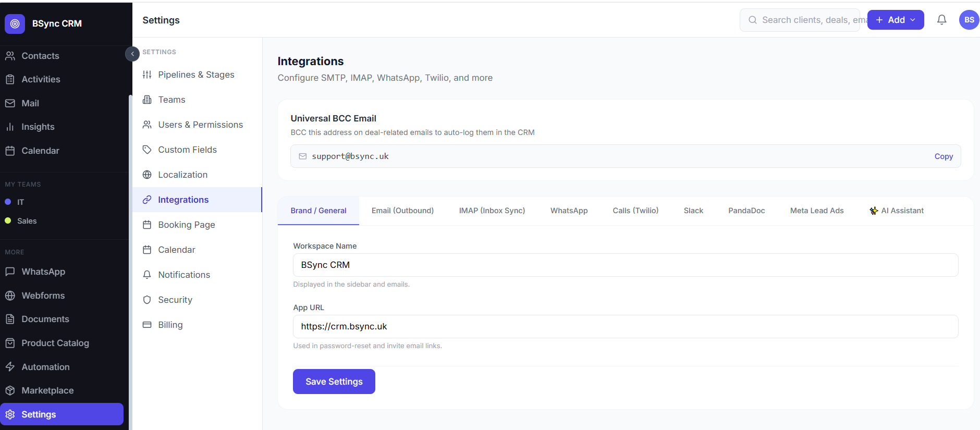The image size is (980, 430).
Task: Click the BSync CRM logo icon
Action: click(x=15, y=23)
